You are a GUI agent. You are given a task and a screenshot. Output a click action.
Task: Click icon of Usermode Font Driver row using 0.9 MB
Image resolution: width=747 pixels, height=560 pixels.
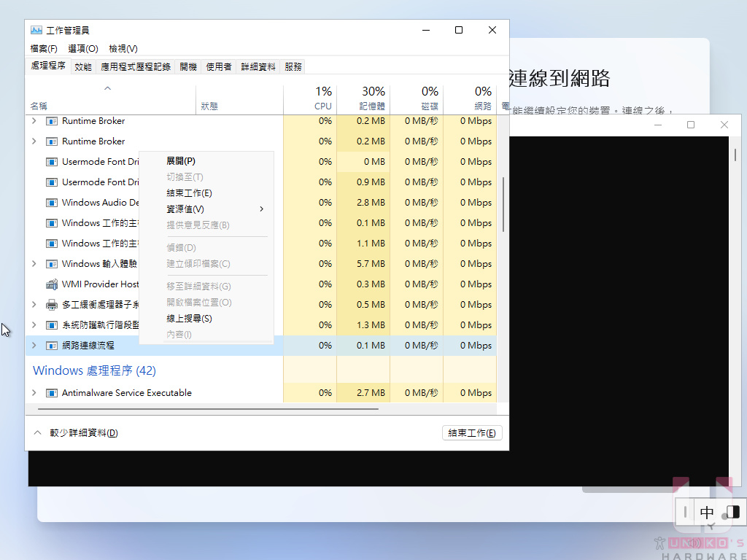coord(52,182)
